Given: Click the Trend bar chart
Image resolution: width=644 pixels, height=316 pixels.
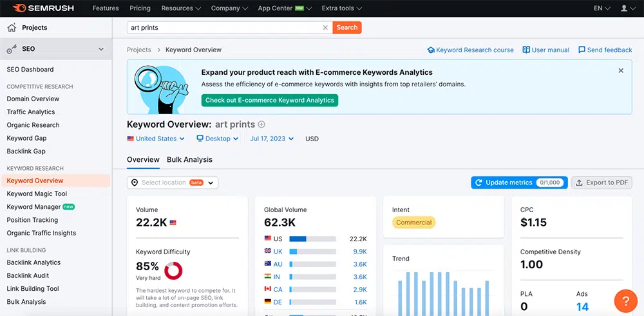Looking at the screenshot, I should (444, 293).
